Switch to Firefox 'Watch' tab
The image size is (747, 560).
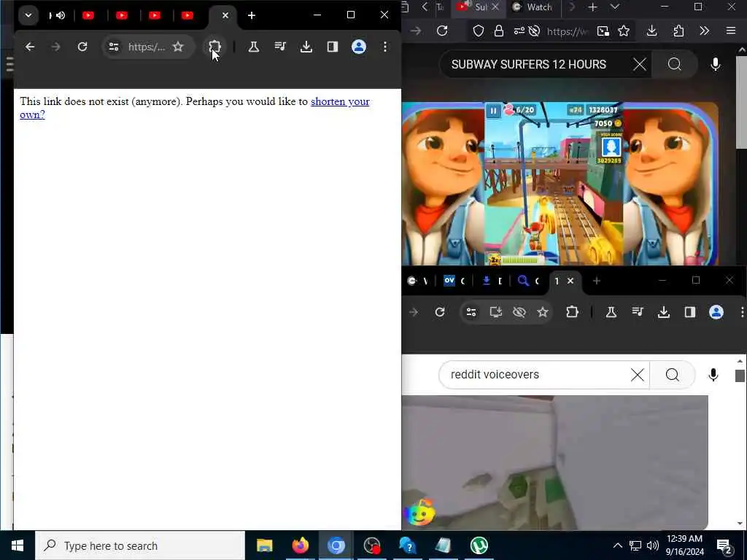pos(533,7)
